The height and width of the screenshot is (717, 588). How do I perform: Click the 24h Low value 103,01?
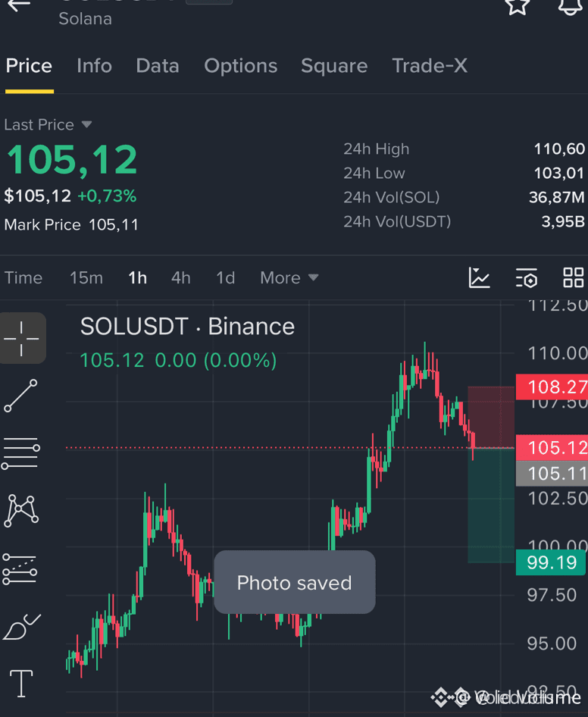(x=559, y=173)
